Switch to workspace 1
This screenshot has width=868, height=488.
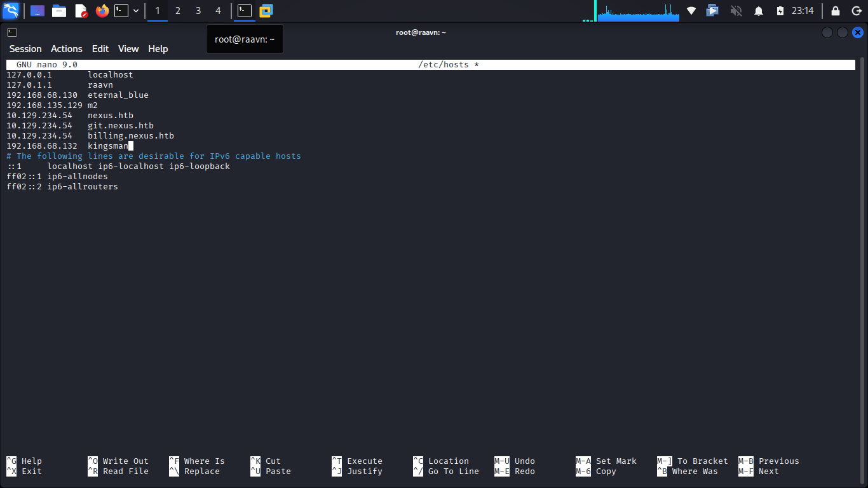coord(158,11)
